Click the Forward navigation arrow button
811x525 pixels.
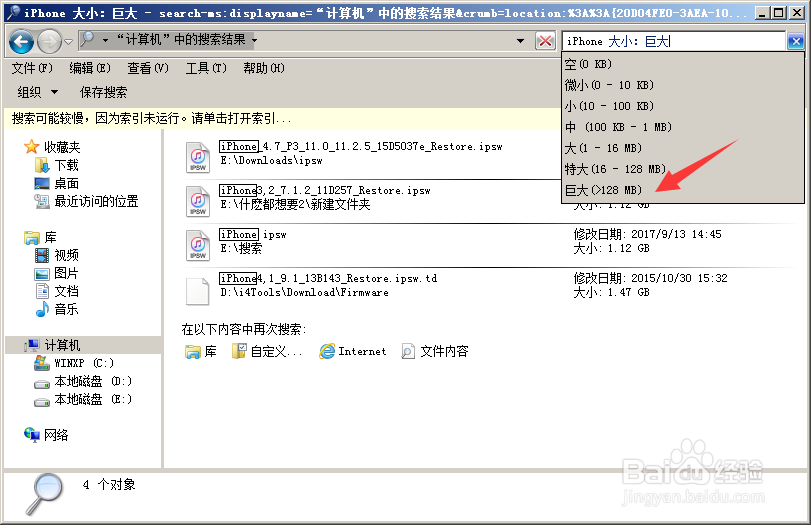[x=49, y=41]
